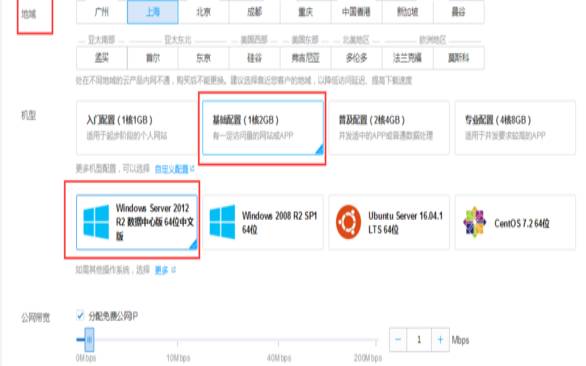586x366 pixels.
Task: Click the CentOS 7.2 64位 label
Action: [522, 224]
